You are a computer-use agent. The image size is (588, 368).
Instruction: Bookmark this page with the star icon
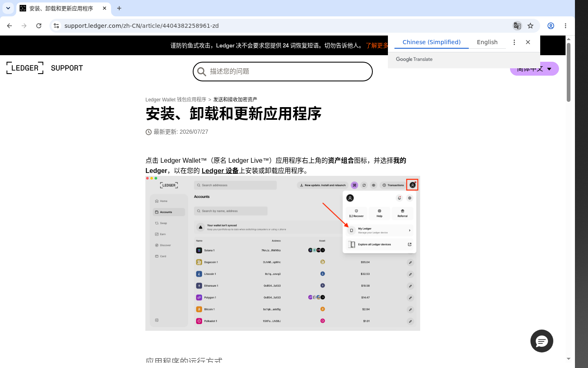530,26
